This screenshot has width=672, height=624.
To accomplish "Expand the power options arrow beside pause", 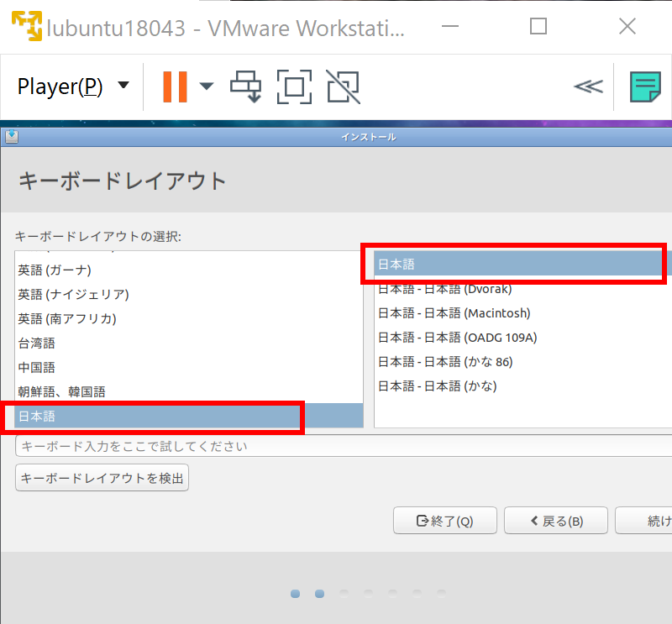I will (x=207, y=87).
